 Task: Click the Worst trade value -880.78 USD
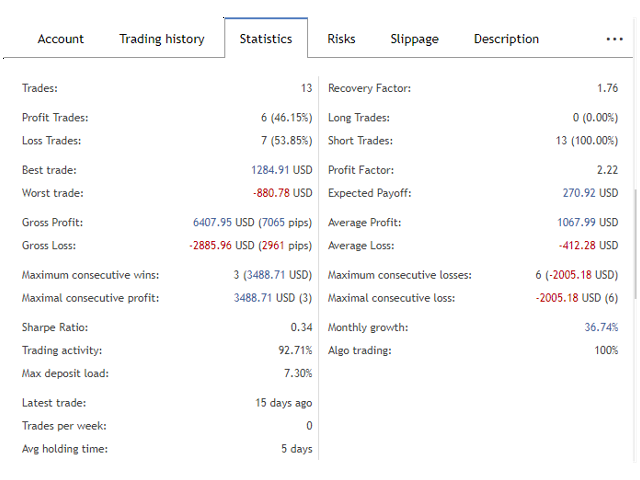(x=282, y=193)
